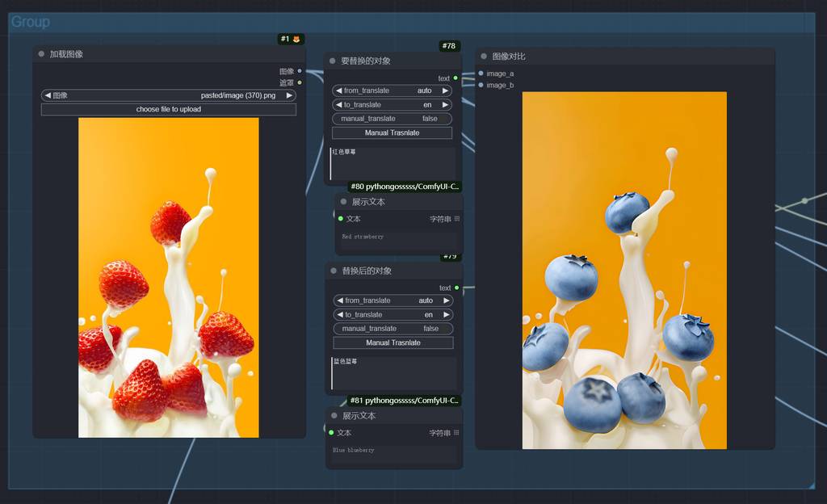Image resolution: width=827 pixels, height=504 pixels.
Task: Collapse the 替换后的对象 node via header dot
Action: (333, 271)
